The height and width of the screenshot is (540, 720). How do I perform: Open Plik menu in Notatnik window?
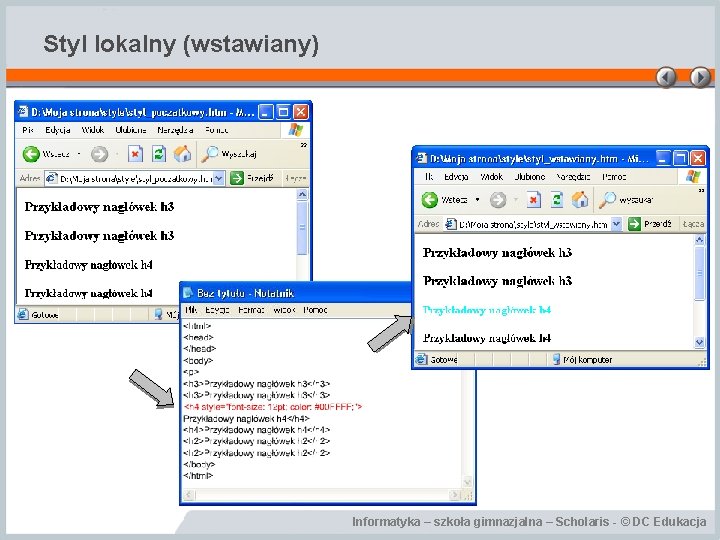191,310
